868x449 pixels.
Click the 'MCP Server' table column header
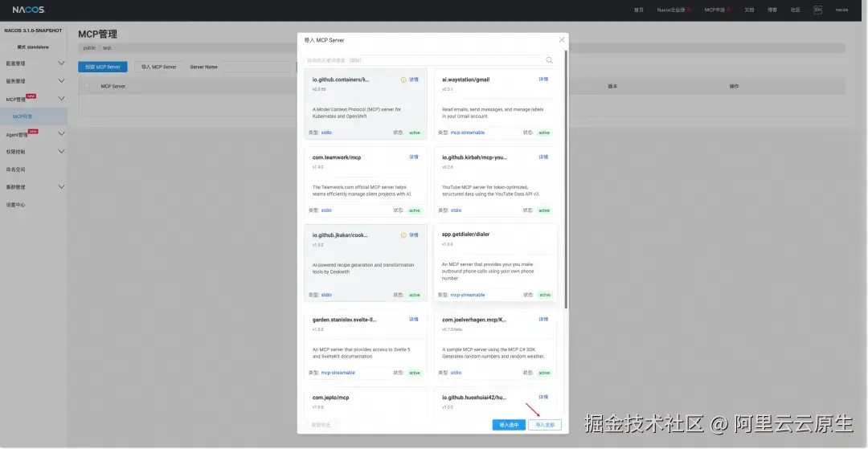click(113, 86)
